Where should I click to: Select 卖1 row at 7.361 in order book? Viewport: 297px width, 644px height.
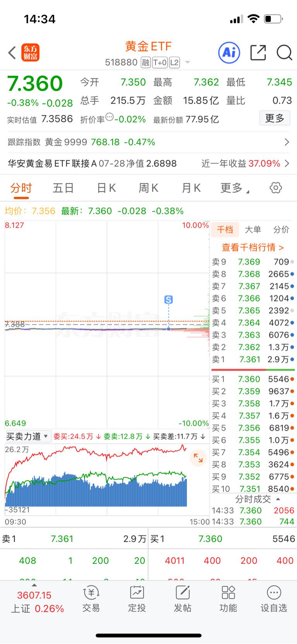(x=253, y=359)
